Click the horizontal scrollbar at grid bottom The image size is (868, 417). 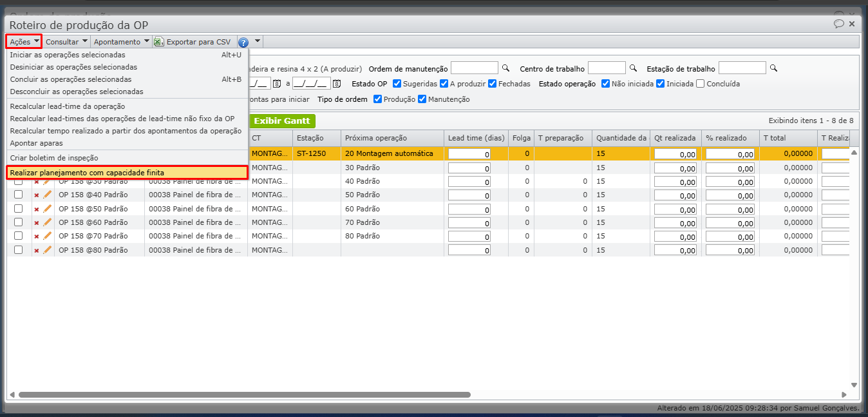click(x=245, y=394)
